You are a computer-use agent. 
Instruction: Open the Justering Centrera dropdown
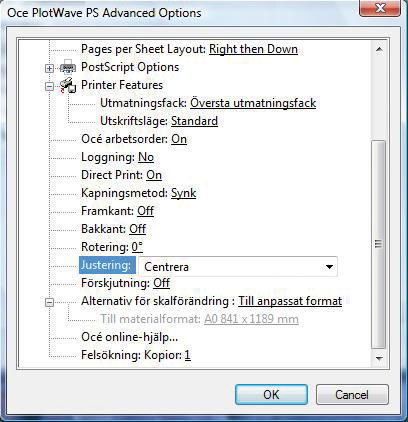[x=238, y=267]
